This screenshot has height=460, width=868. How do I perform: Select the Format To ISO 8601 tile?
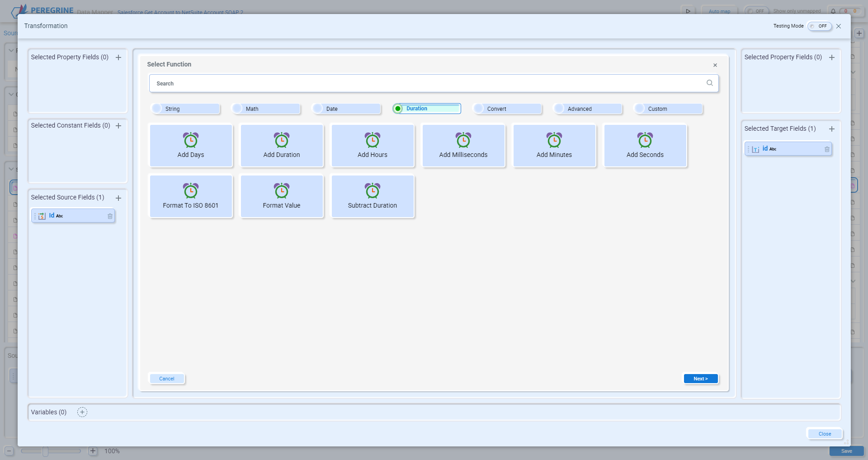pyautogui.click(x=191, y=196)
